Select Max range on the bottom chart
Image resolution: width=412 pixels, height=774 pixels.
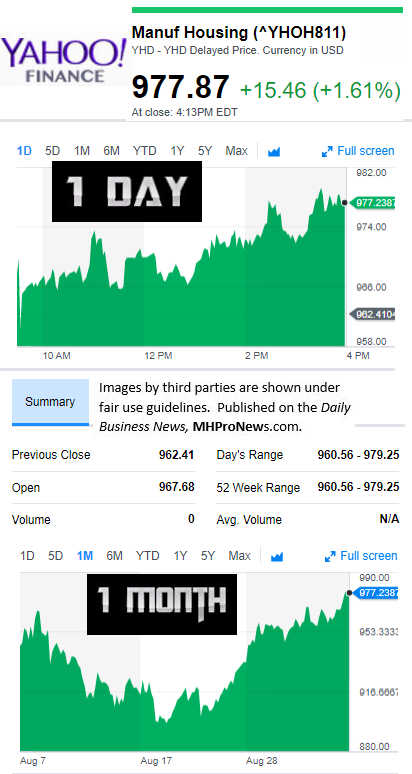click(239, 556)
